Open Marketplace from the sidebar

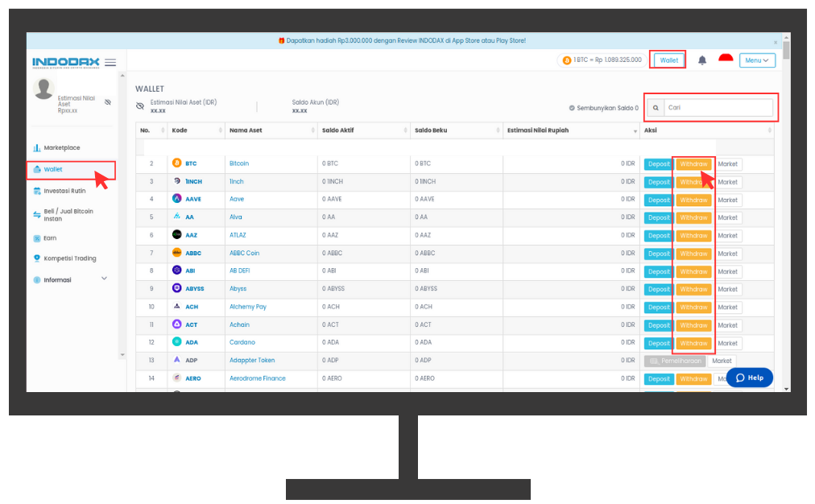(62, 148)
